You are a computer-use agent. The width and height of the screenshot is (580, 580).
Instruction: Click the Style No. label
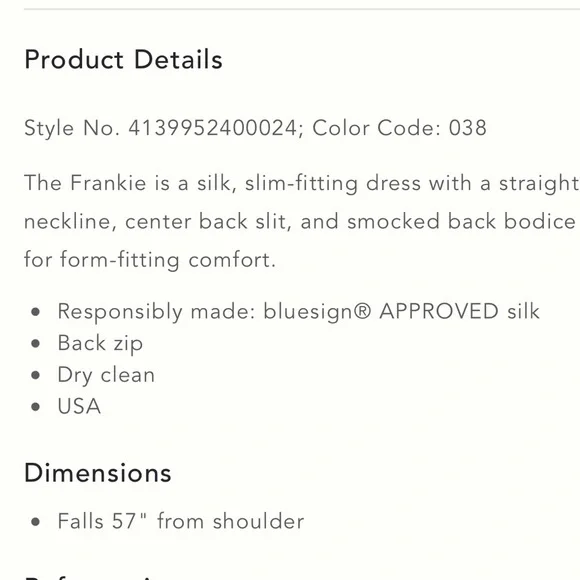click(x=72, y=128)
